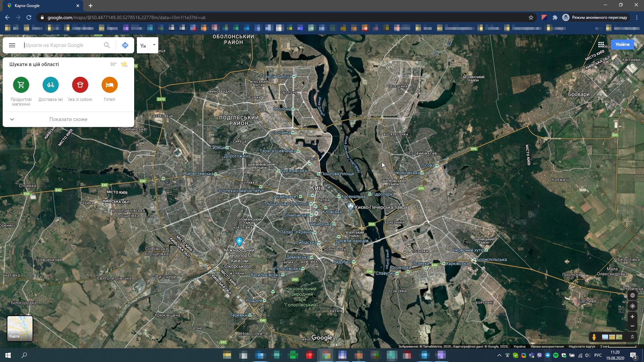This screenshot has height=362, width=644.
Task: Pick up the Street View pegman
Action: click(x=594, y=337)
